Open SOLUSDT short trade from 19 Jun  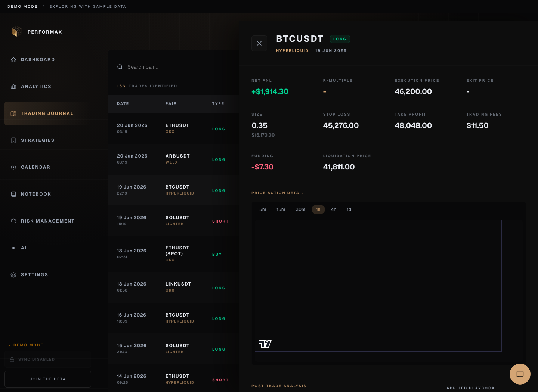[173, 221]
